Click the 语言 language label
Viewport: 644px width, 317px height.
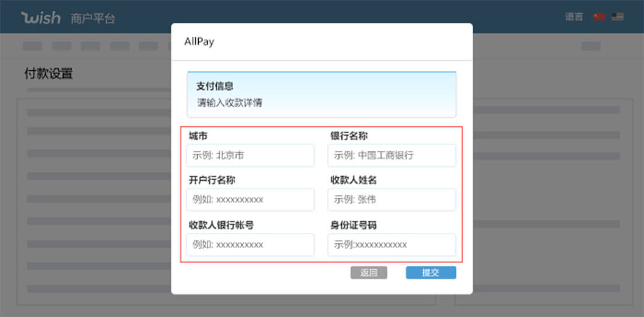[x=574, y=17]
